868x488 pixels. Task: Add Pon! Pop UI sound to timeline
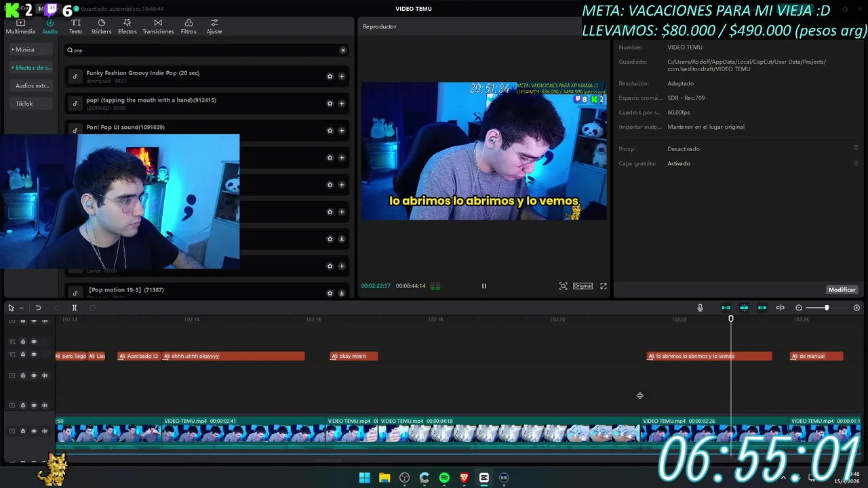[341, 131]
